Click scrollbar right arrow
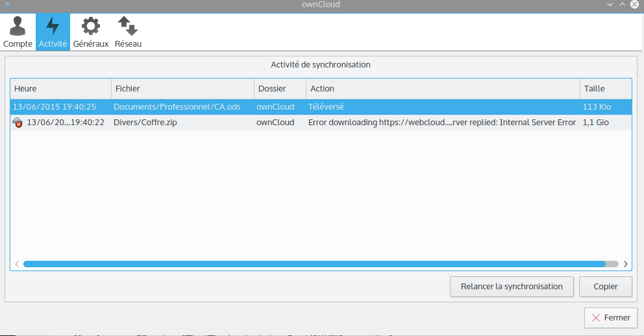The width and height of the screenshot is (644, 336). pos(625,264)
